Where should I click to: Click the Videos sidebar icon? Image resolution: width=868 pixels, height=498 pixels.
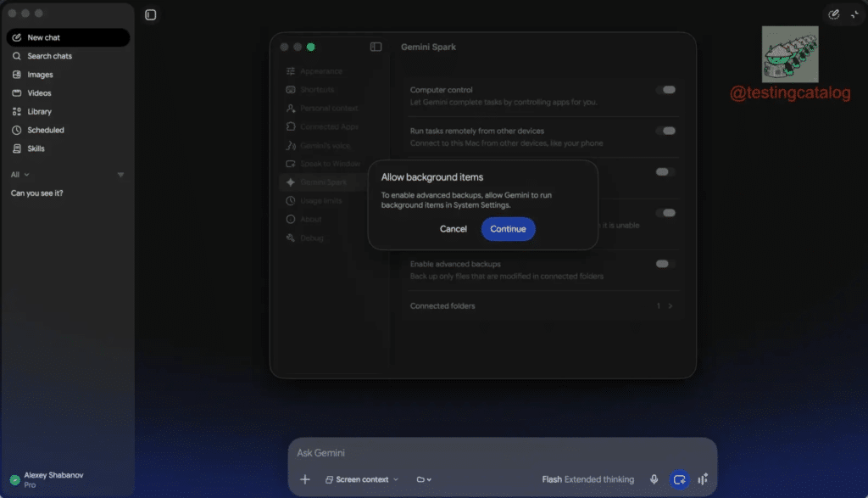pos(17,93)
